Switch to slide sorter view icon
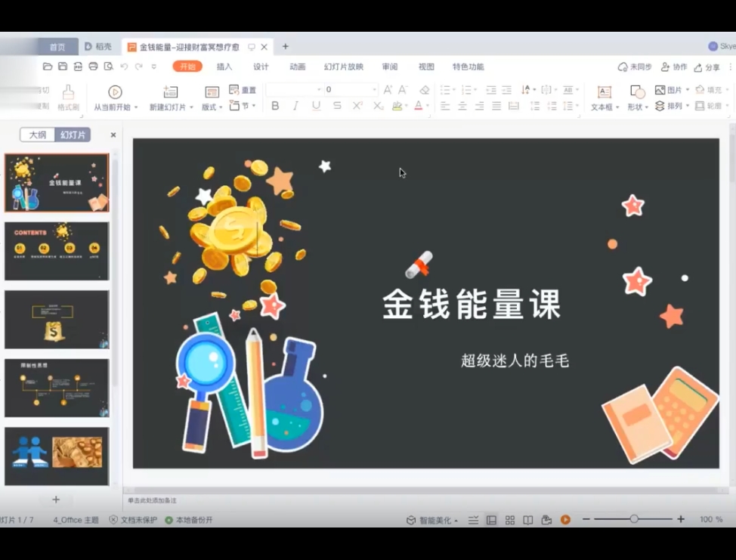Image resolution: width=736 pixels, height=560 pixels. [x=510, y=519]
